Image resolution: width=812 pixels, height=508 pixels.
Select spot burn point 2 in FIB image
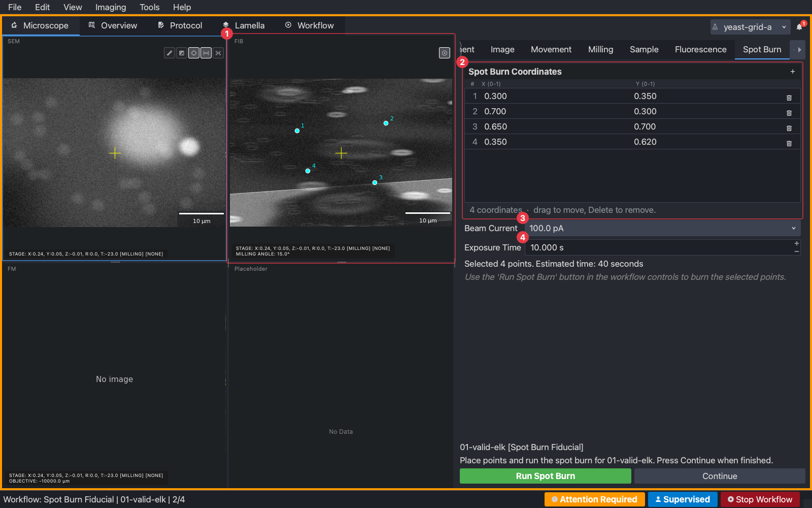tap(386, 123)
